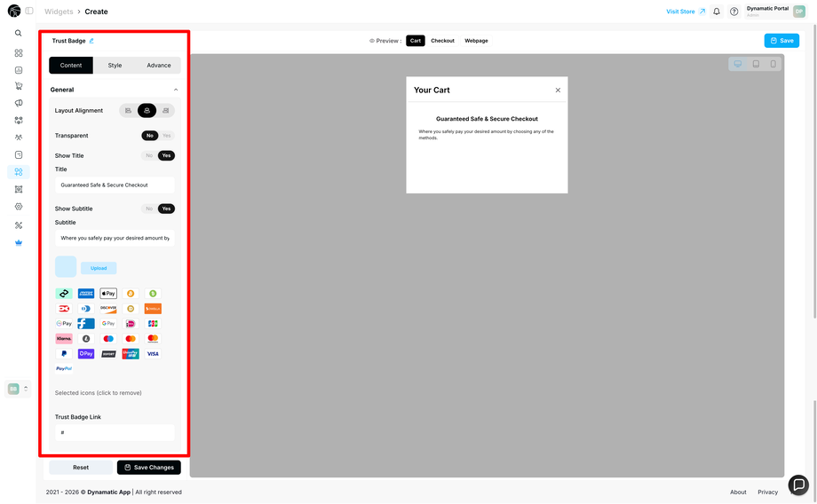Select the Maestro card icon
The height and width of the screenshot is (504, 817).
[108, 339]
